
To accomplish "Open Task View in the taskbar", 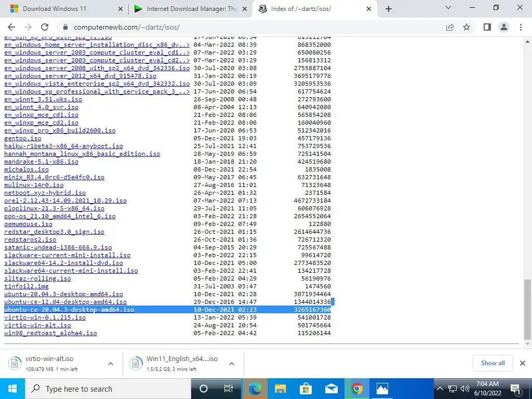I will [x=229, y=389].
